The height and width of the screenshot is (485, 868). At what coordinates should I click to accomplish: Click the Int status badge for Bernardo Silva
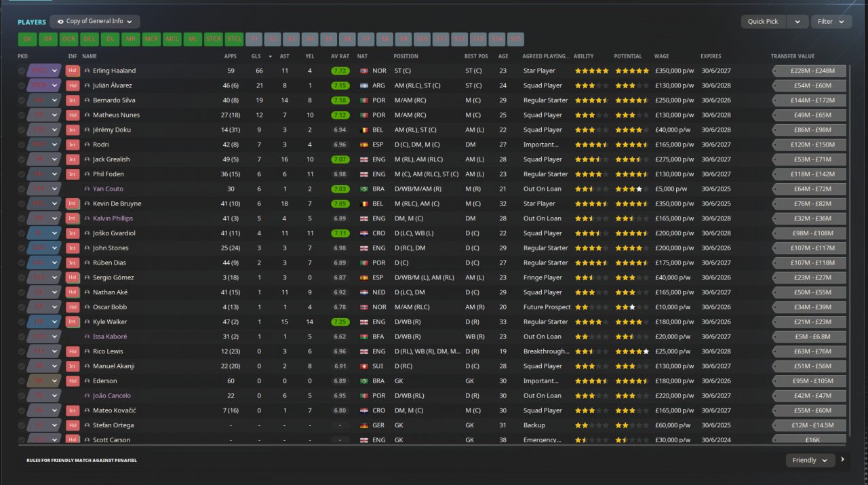point(73,100)
